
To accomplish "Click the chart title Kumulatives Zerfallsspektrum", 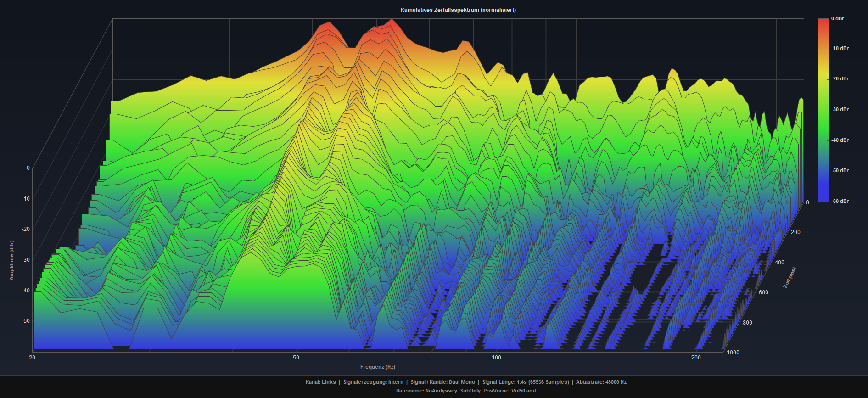I will pos(458,10).
